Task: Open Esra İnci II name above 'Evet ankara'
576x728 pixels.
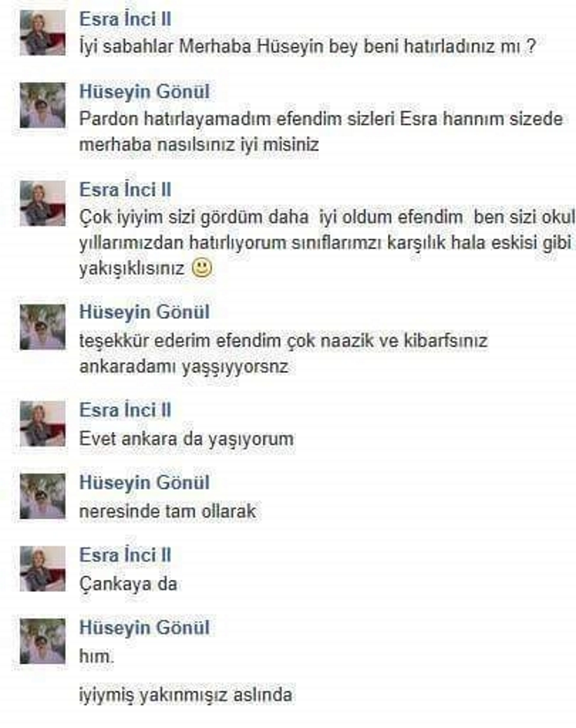Action: pyautogui.click(x=126, y=410)
